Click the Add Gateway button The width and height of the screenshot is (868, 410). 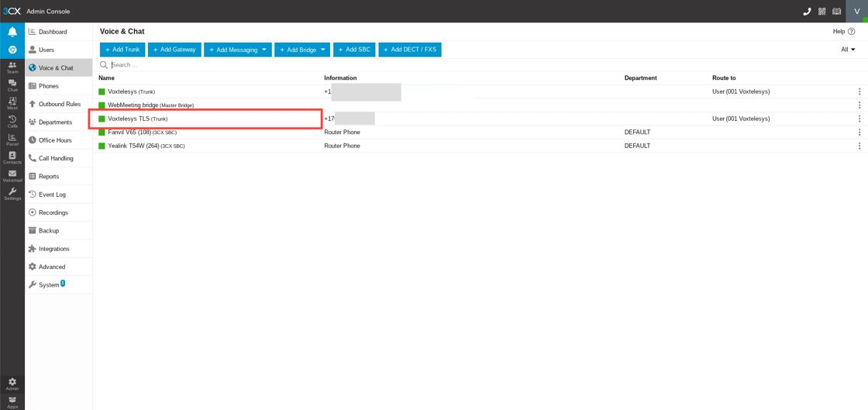[x=174, y=50]
